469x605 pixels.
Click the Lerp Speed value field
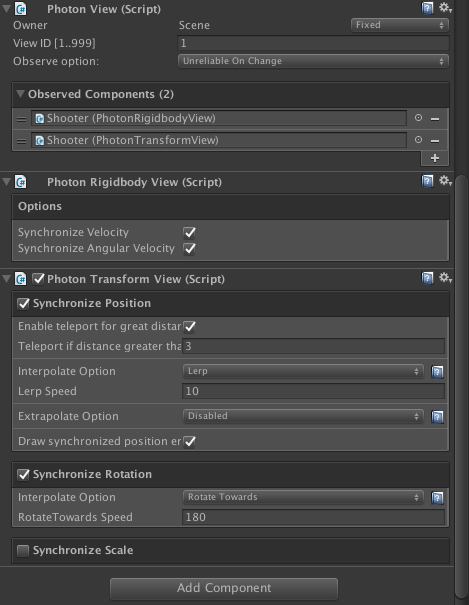click(x=313, y=391)
